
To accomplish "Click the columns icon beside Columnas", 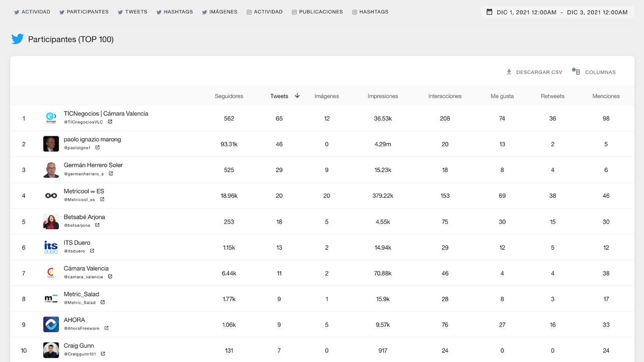I will point(577,72).
